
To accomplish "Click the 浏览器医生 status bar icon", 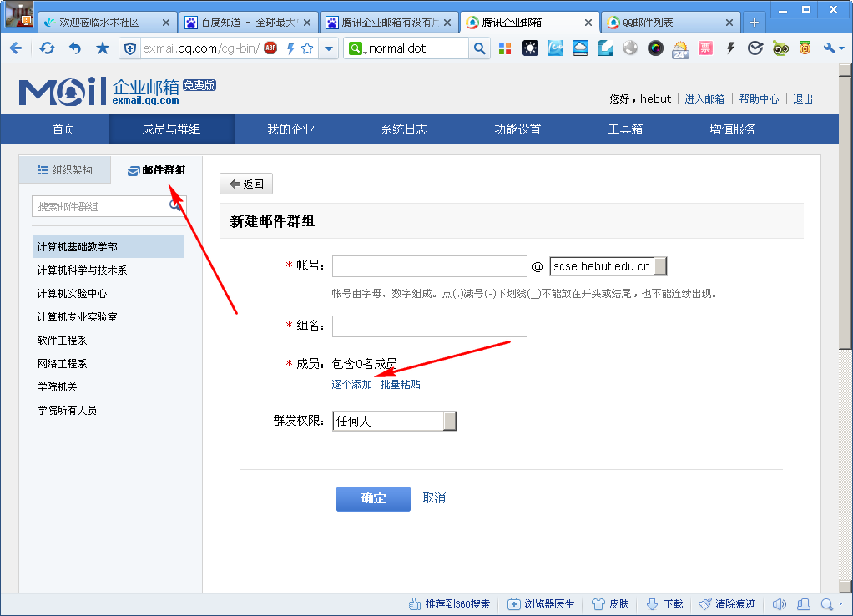I will [541, 604].
